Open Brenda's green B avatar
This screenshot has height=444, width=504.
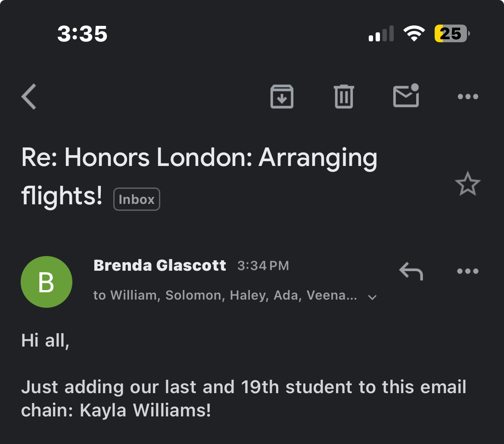click(x=46, y=282)
